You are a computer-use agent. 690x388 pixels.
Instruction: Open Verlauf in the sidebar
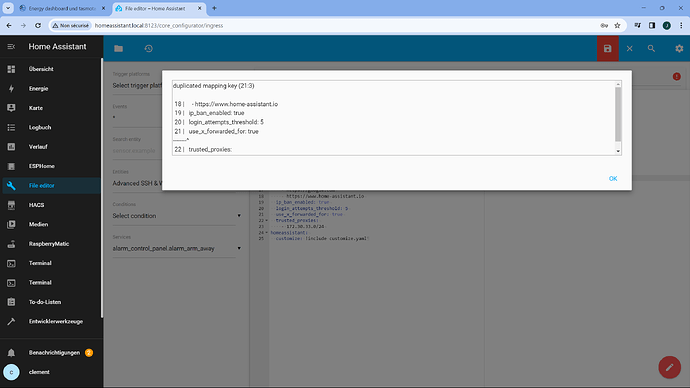coord(51,146)
